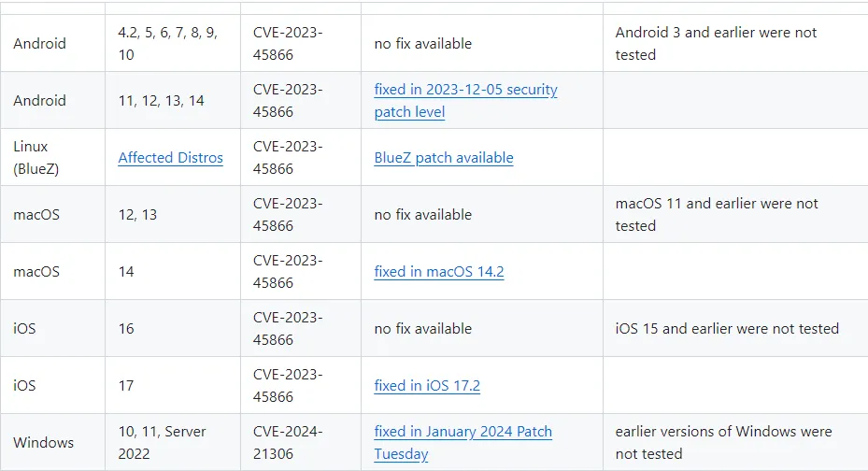Select the '10, 11, Server 2022' cell
Screen dimensions: 868x471
(x=173, y=442)
